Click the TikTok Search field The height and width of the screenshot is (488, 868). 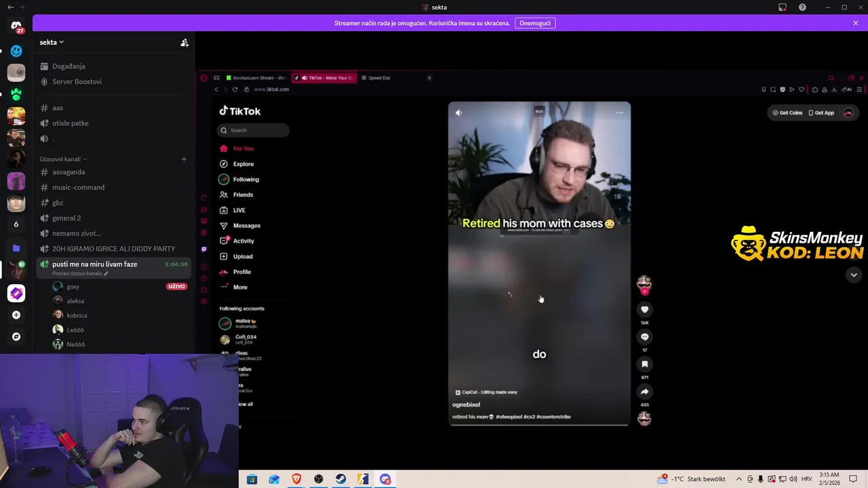254,130
